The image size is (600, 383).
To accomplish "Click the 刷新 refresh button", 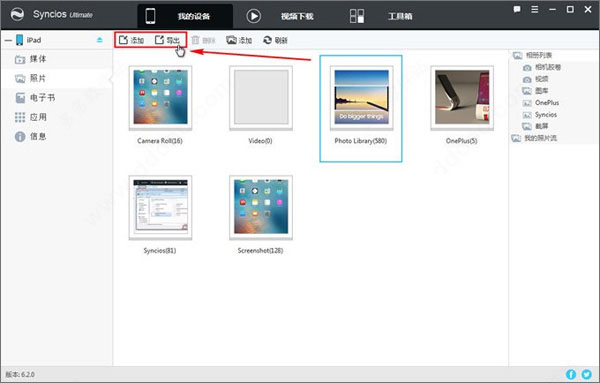I will pos(275,40).
